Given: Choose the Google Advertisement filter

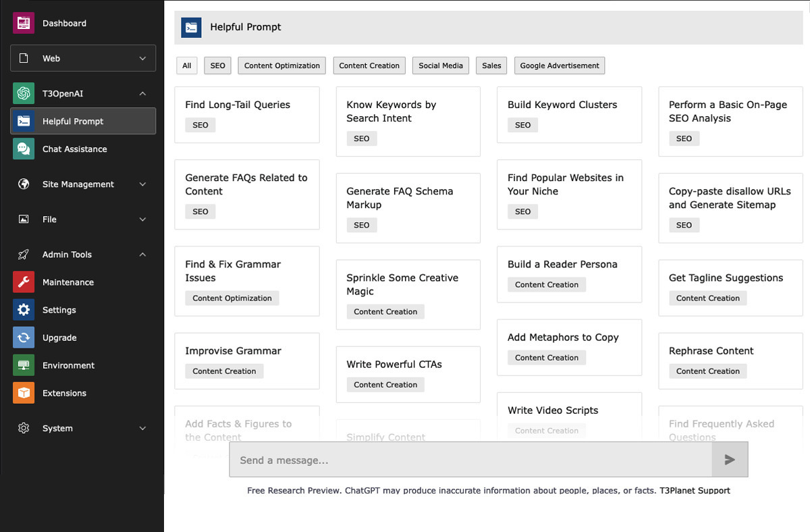Looking at the screenshot, I should click(559, 65).
